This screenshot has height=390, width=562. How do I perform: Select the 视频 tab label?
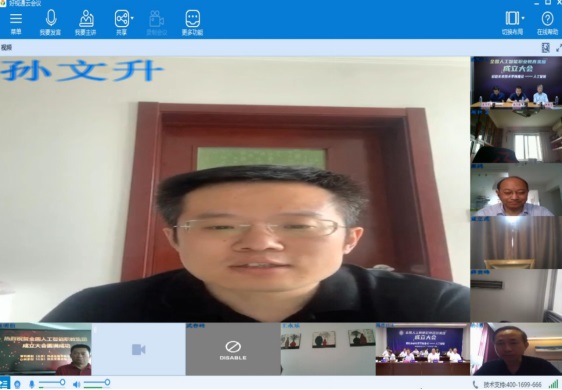click(x=6, y=48)
